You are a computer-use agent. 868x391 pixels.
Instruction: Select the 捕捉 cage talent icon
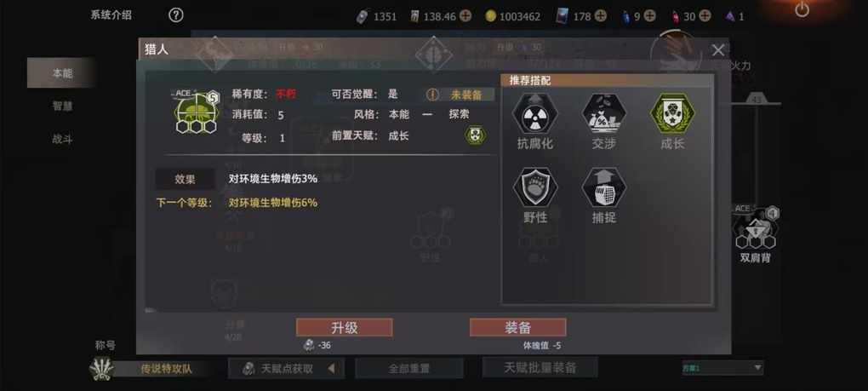(603, 187)
